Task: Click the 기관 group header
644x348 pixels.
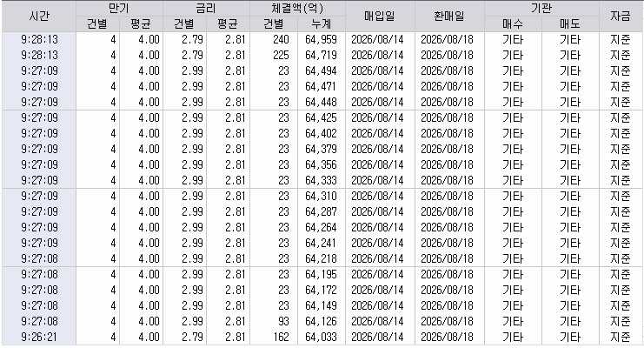Action: click(x=541, y=8)
